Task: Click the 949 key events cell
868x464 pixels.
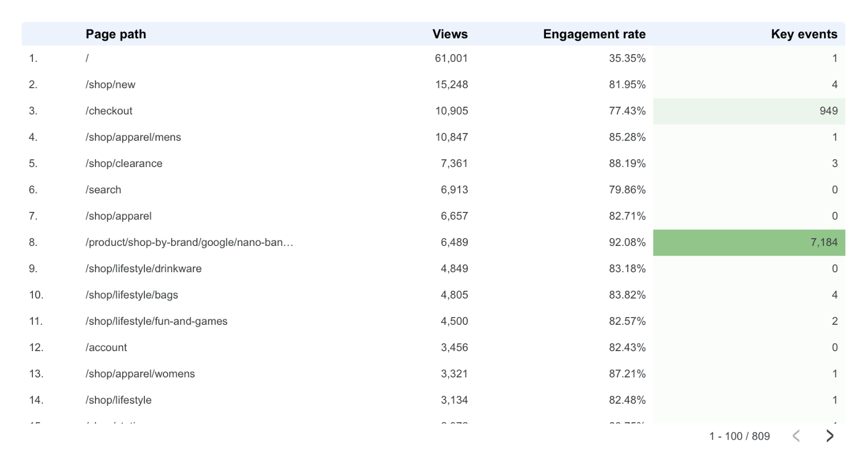Action: tap(749, 110)
